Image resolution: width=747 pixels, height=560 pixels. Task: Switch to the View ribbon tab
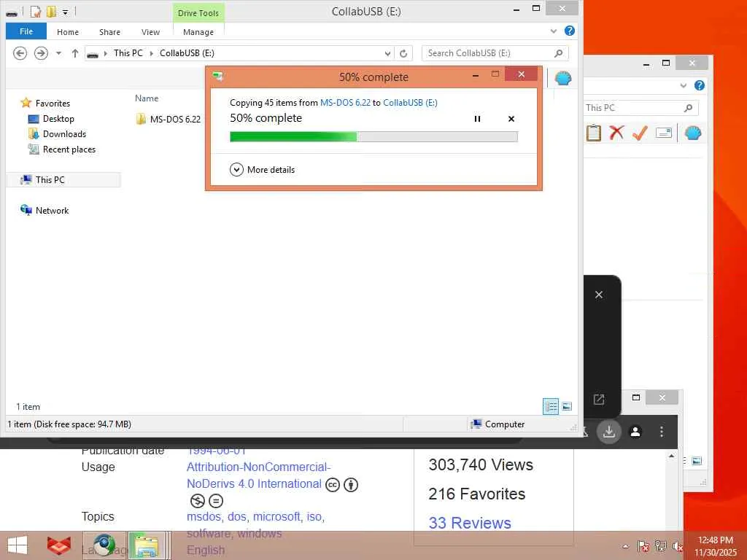(x=150, y=32)
